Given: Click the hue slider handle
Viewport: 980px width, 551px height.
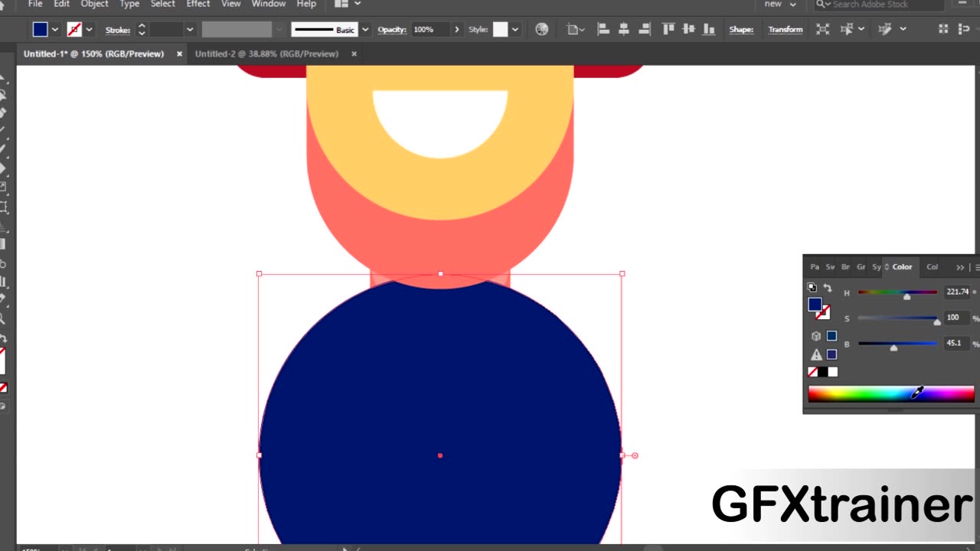Looking at the screenshot, I should pos(906,296).
